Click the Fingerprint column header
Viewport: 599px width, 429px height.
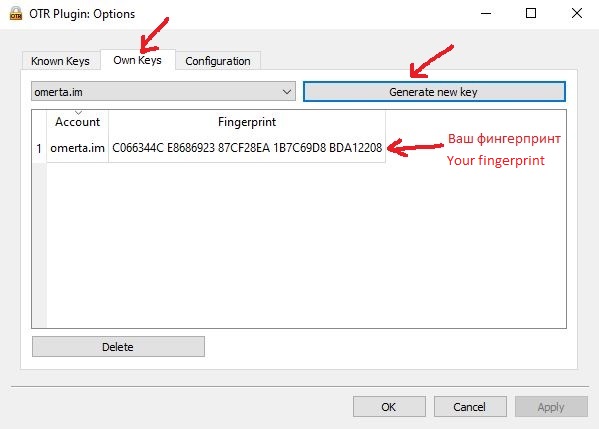(x=247, y=122)
